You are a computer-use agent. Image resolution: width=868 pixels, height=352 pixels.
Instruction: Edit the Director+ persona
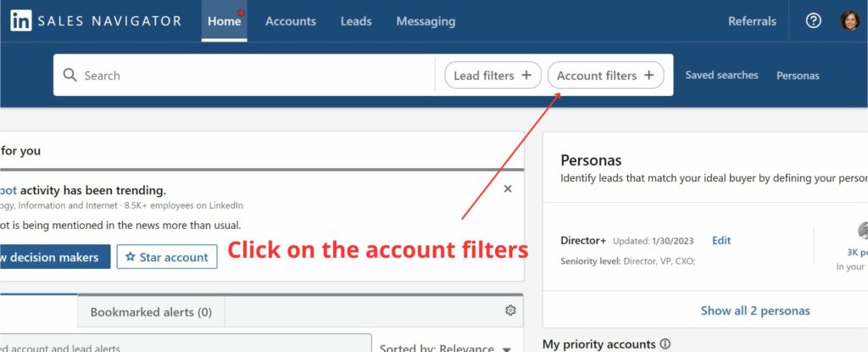tap(721, 241)
